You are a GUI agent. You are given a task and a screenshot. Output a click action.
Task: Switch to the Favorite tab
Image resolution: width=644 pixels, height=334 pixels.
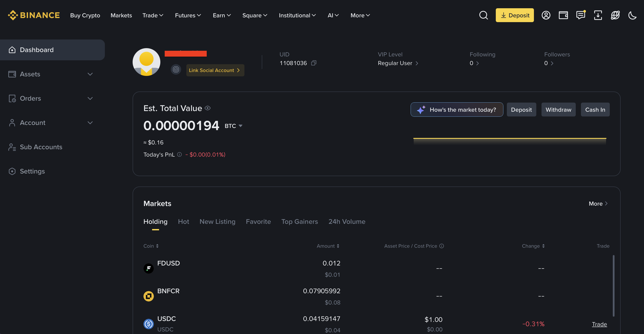258,221
